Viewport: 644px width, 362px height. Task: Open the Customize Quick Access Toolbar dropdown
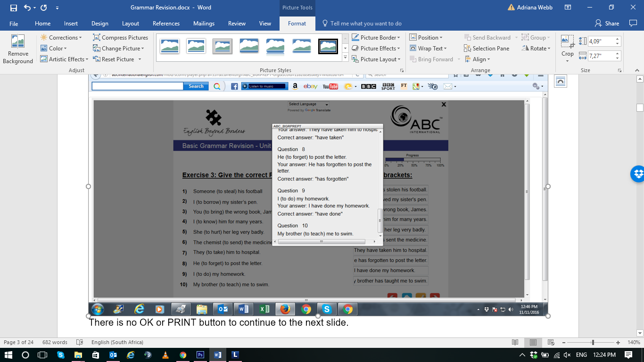57,8
